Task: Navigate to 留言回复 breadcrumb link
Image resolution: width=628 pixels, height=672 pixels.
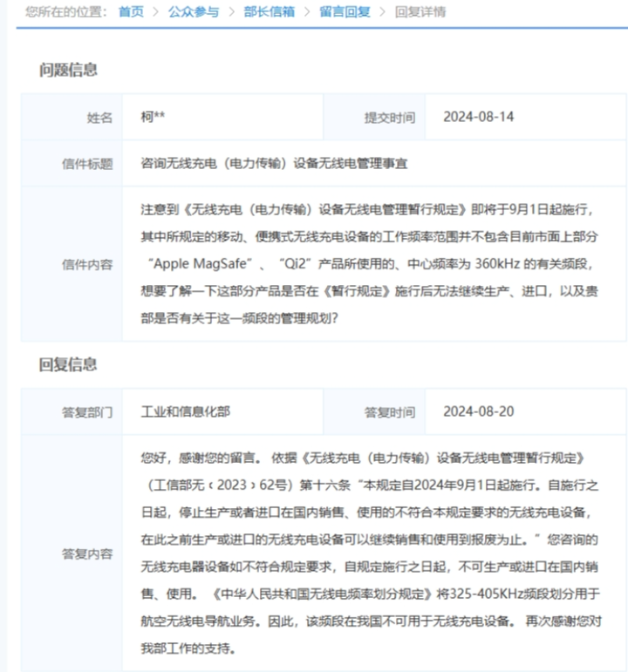Action: (345, 11)
